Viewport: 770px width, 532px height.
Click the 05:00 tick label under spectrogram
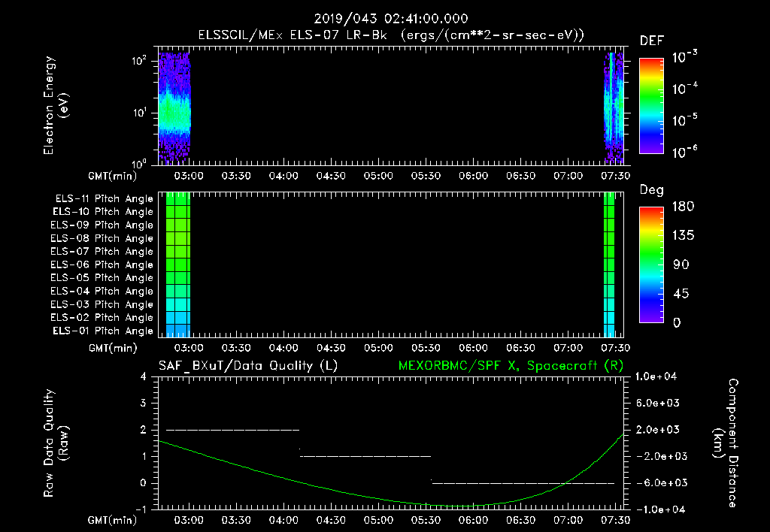[x=378, y=176]
